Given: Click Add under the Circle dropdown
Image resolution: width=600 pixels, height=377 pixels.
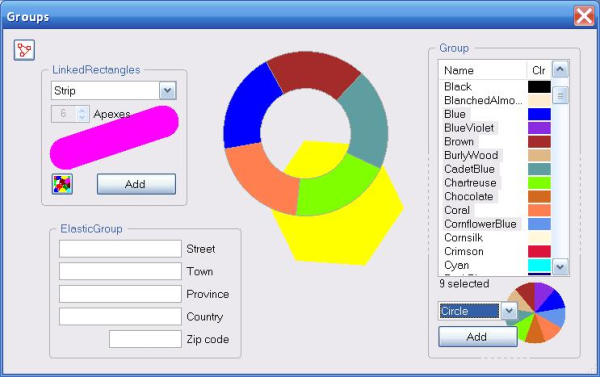Looking at the screenshot, I should [x=477, y=337].
